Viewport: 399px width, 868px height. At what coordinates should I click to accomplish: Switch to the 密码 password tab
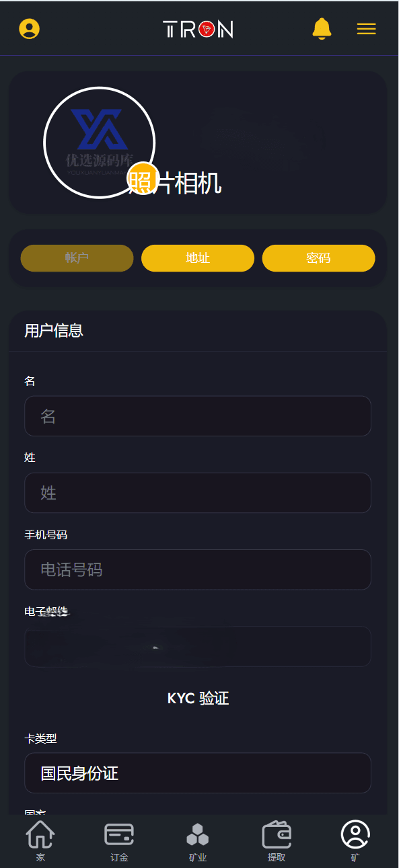click(x=318, y=258)
